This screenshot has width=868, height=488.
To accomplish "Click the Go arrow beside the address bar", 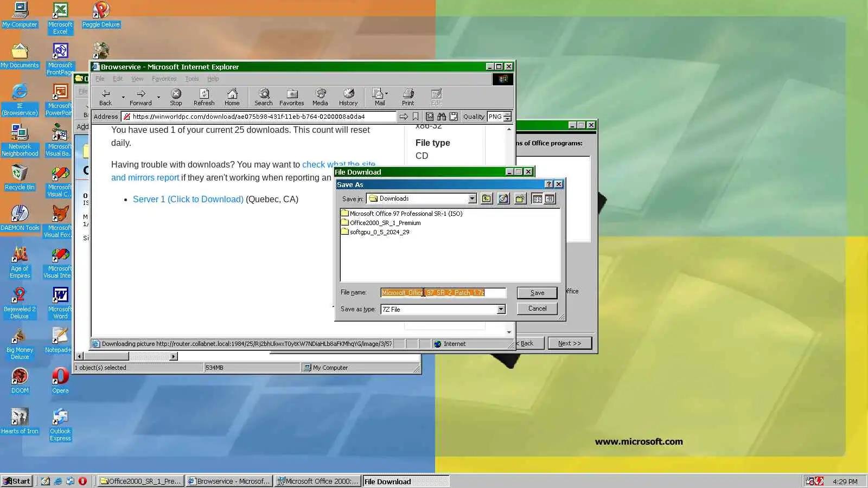I will pyautogui.click(x=404, y=117).
